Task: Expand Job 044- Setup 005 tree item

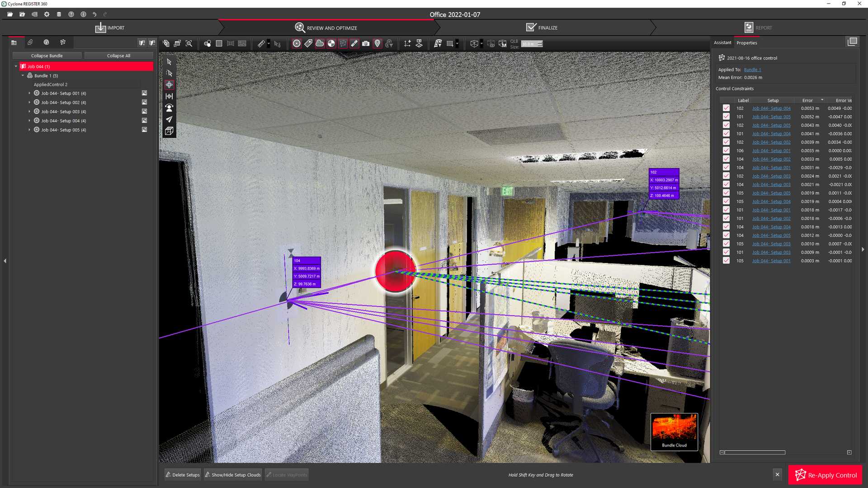Action: point(29,130)
